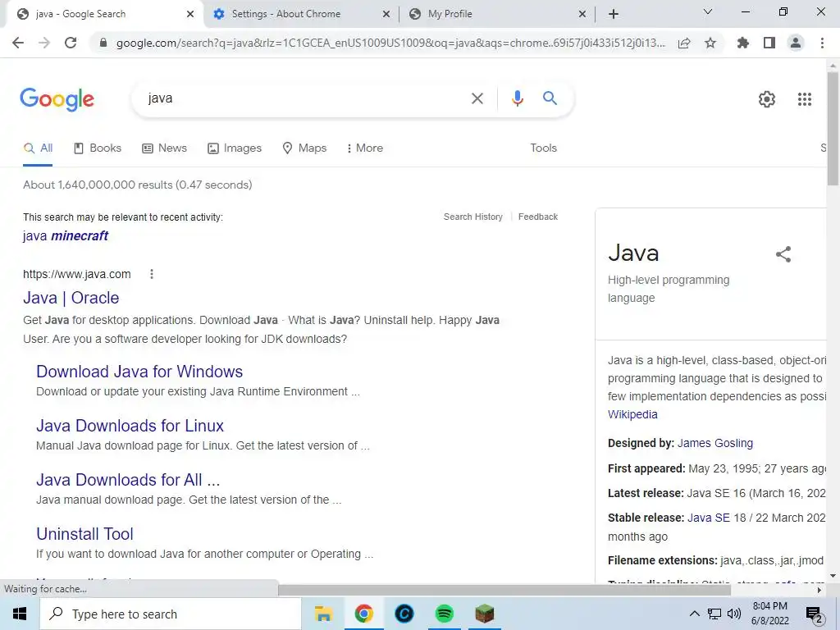Launch Minecraft from the taskbar

tap(485, 614)
